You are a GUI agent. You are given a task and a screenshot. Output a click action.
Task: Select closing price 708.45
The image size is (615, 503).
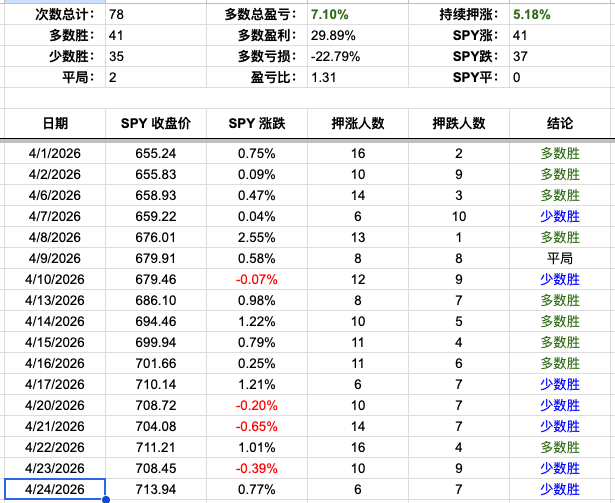(156, 468)
